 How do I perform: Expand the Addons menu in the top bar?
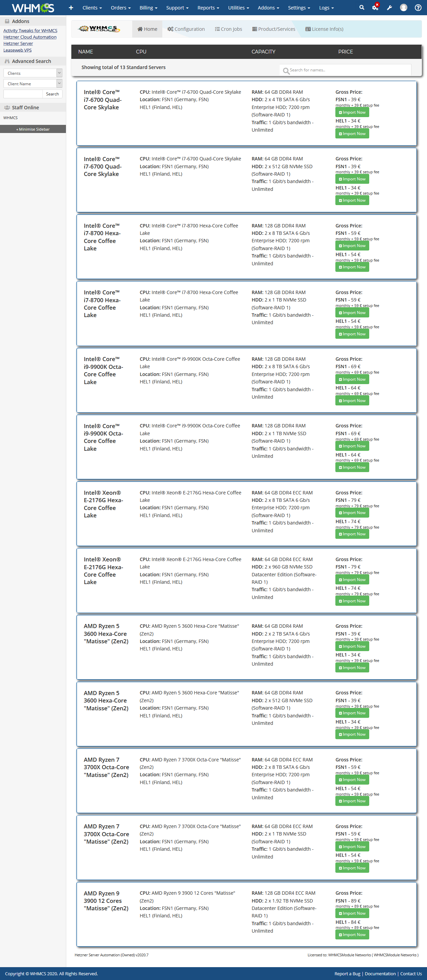tap(268, 7)
